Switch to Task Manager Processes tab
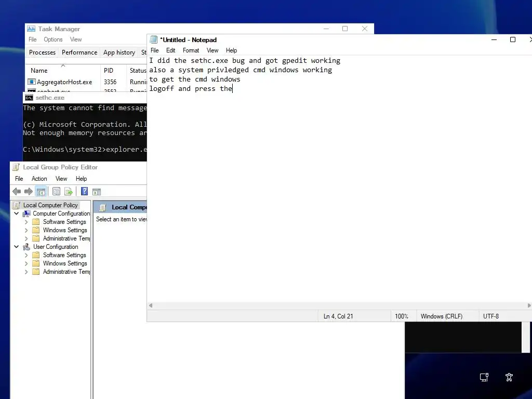 coord(42,52)
